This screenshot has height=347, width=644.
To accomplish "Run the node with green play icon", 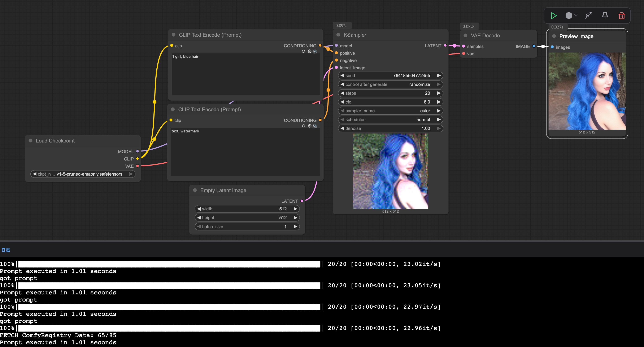I will tap(553, 16).
